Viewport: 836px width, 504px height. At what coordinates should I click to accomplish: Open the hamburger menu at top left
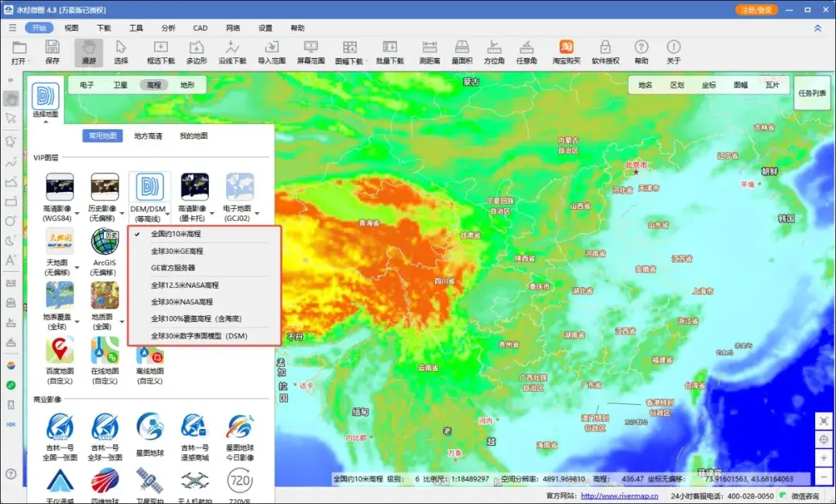point(12,28)
